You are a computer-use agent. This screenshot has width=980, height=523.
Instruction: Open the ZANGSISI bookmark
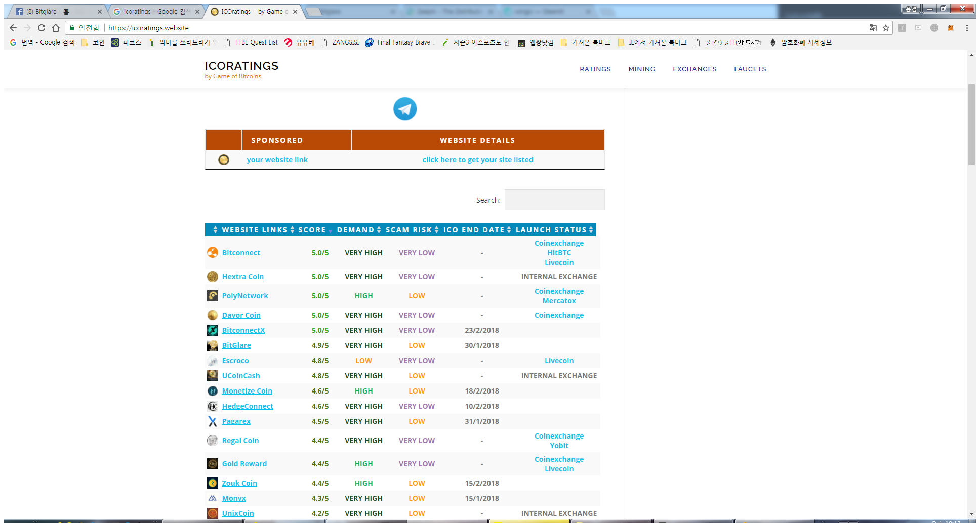pos(340,42)
